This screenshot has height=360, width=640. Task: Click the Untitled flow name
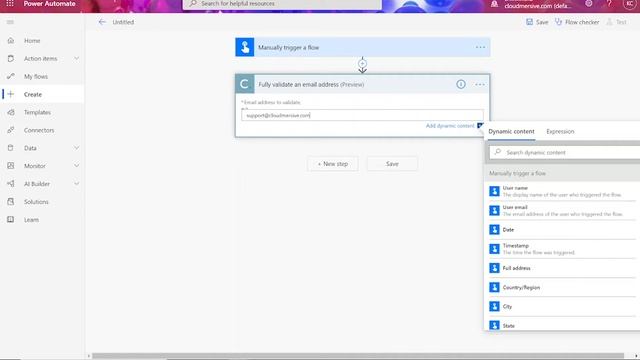(x=123, y=22)
